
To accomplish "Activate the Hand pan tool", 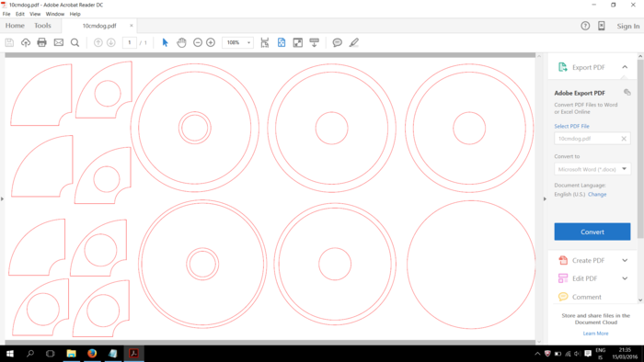I will (181, 42).
